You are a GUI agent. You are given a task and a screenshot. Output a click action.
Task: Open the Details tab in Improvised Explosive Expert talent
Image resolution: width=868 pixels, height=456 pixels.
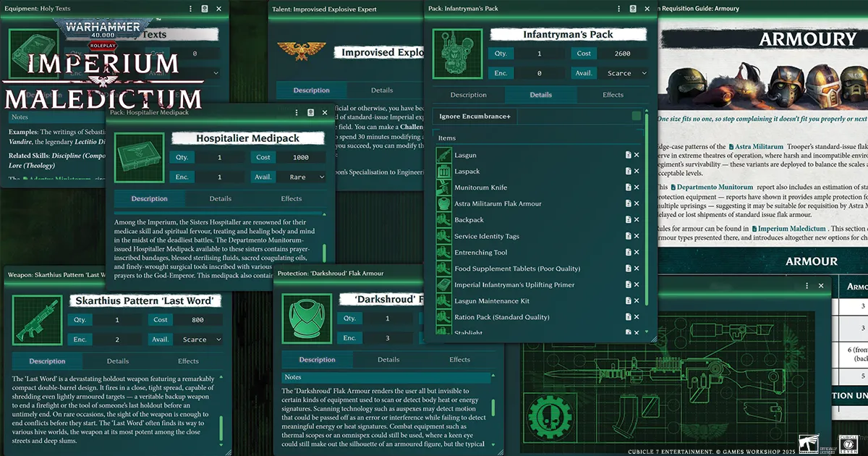382,90
